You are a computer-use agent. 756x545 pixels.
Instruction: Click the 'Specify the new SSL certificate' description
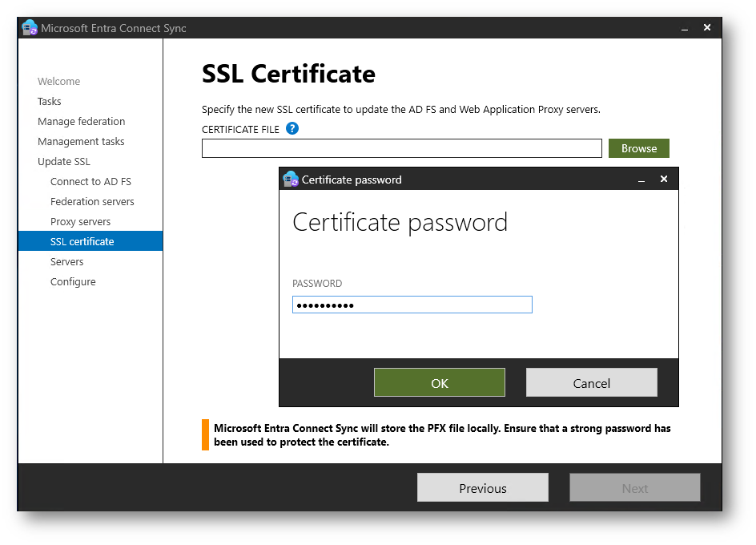coord(401,110)
